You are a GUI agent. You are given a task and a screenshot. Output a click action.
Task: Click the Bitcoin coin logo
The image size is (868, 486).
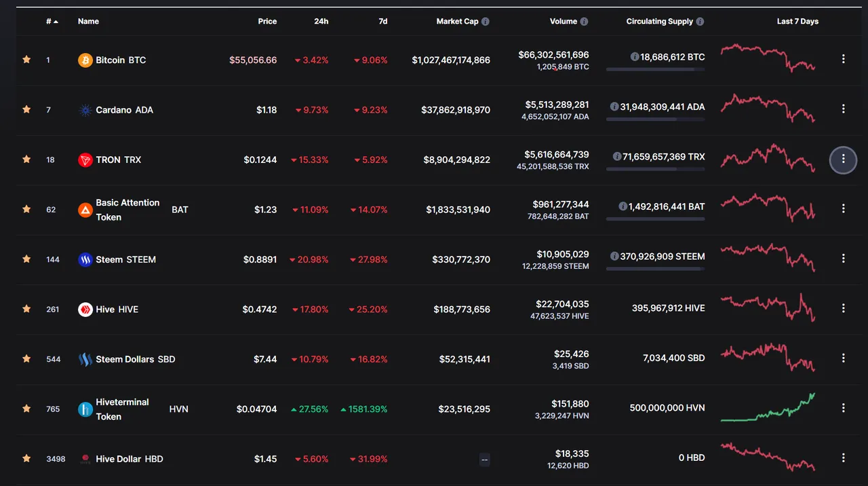point(85,60)
